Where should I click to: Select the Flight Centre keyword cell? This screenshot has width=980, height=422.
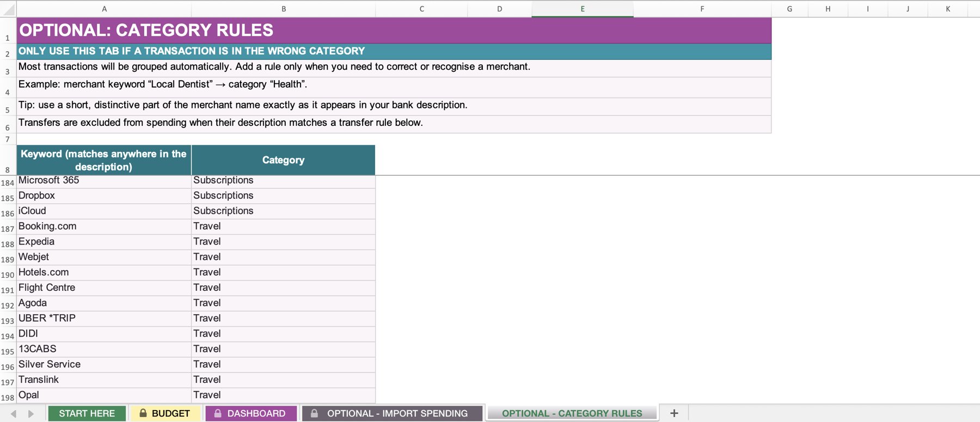coord(104,288)
